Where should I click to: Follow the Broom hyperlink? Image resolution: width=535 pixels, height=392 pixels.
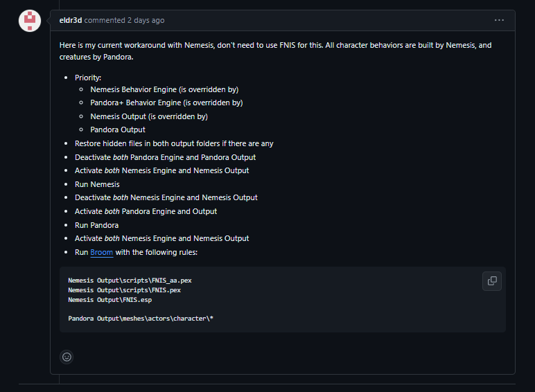(102, 252)
